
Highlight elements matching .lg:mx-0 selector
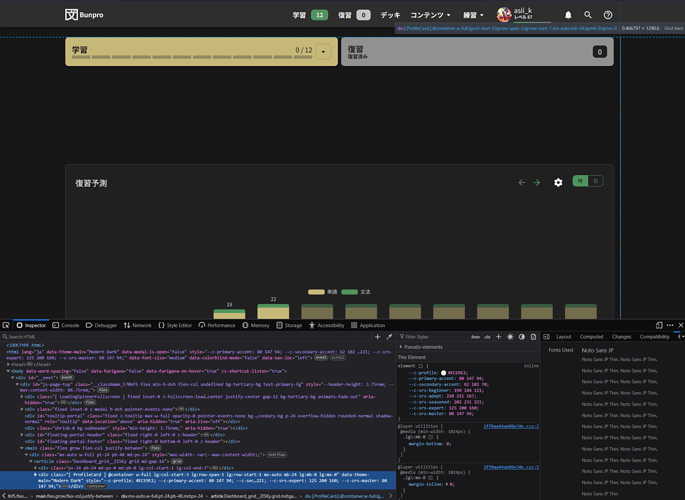pos(430,478)
